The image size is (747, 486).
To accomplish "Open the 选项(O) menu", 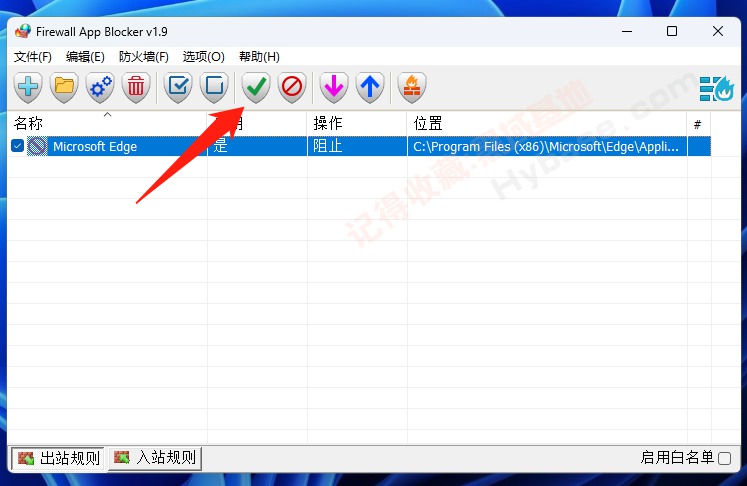I will (203, 57).
